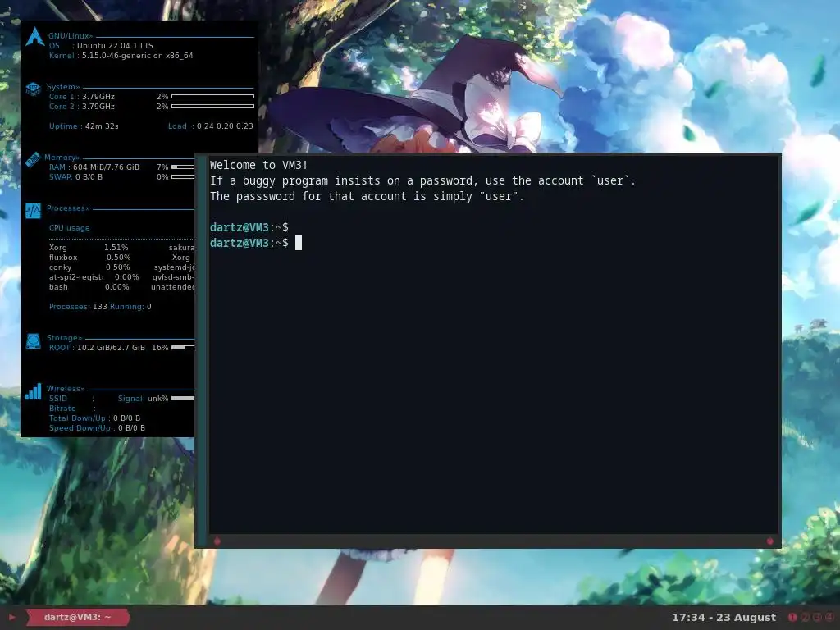The image size is (840, 630).
Task: Switch to workspace 2 in taskbar
Action: (x=806, y=617)
